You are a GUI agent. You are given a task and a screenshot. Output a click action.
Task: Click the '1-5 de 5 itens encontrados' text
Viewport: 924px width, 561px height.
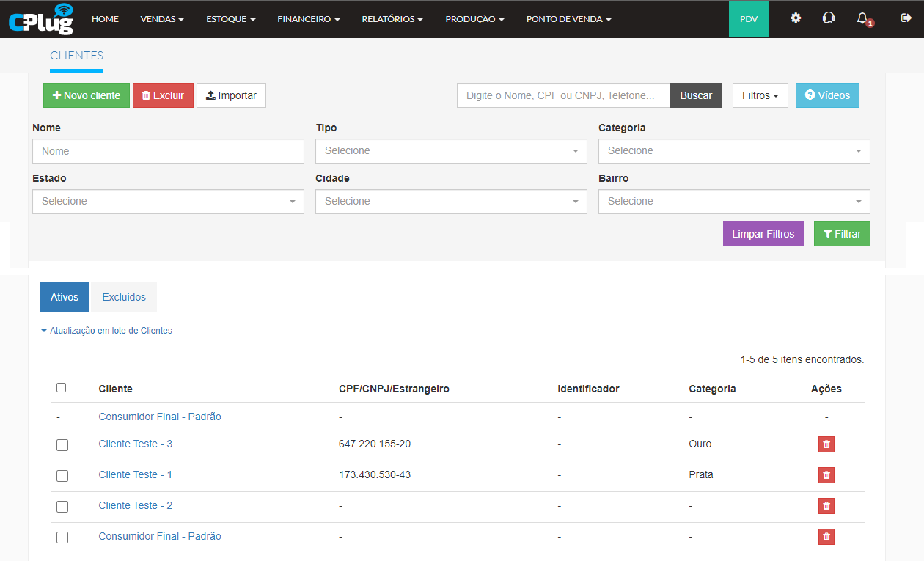pyautogui.click(x=802, y=360)
